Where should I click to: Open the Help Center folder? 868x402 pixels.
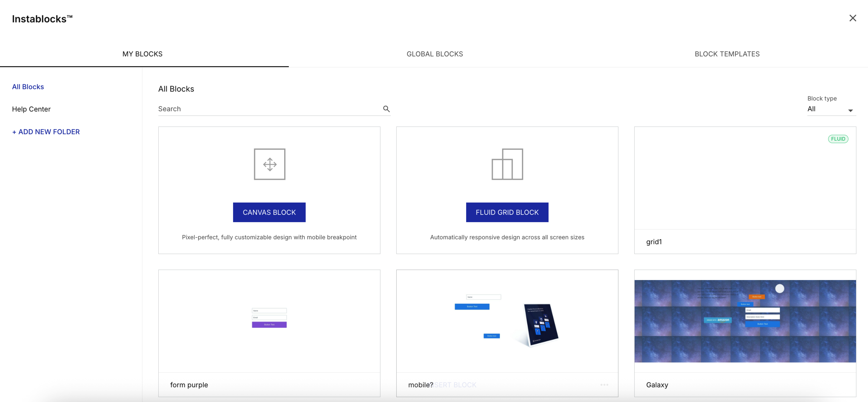coord(31,109)
